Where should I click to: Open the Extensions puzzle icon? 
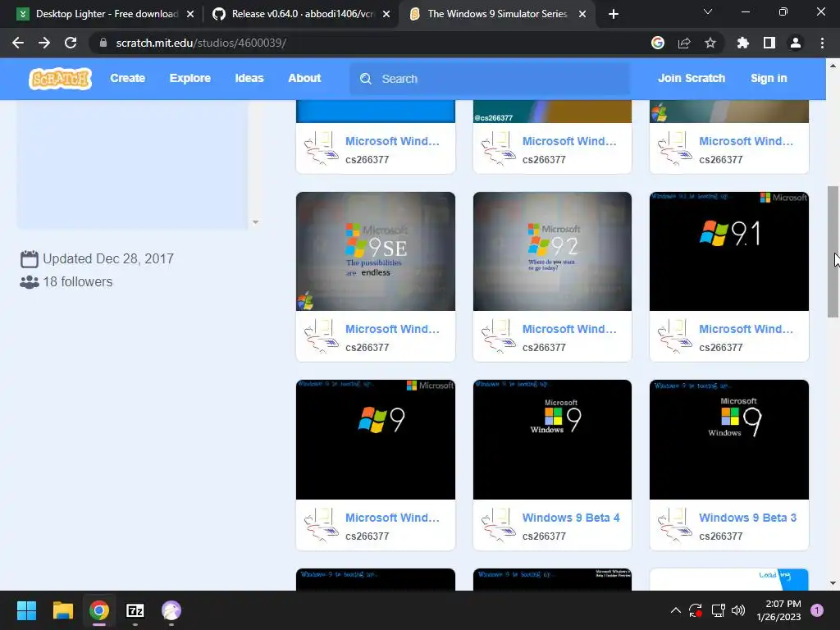coord(743,43)
